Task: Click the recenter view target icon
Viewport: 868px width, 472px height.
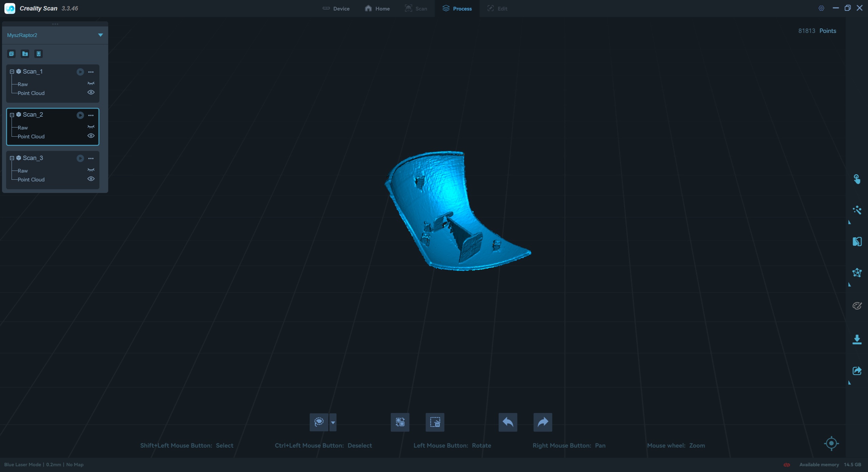Action: (831, 443)
